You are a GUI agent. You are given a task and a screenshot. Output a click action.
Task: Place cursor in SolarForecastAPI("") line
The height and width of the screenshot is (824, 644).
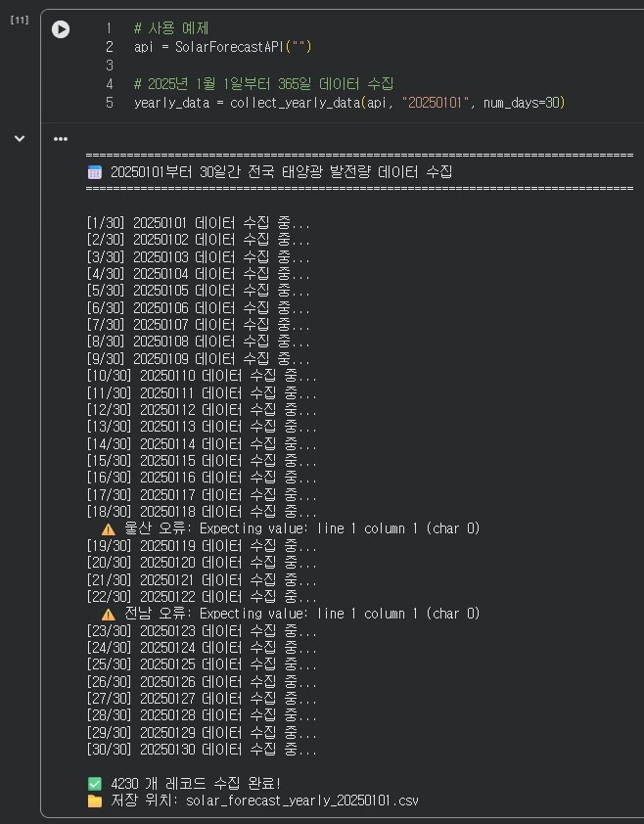pyautogui.click(x=223, y=47)
